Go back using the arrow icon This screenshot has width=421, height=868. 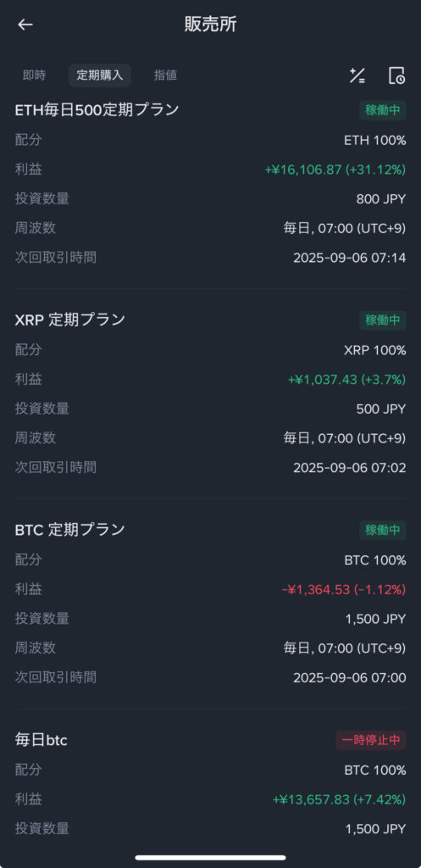click(x=25, y=25)
